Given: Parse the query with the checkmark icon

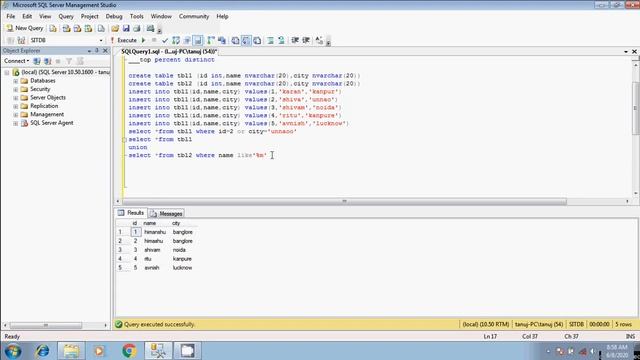Looking at the screenshot, I should tap(165, 40).
